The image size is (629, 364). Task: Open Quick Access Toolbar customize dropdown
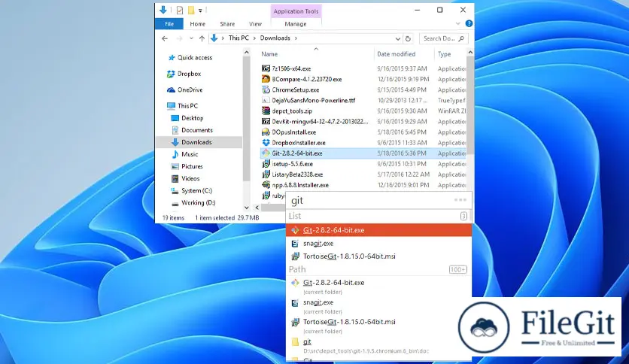click(x=200, y=11)
